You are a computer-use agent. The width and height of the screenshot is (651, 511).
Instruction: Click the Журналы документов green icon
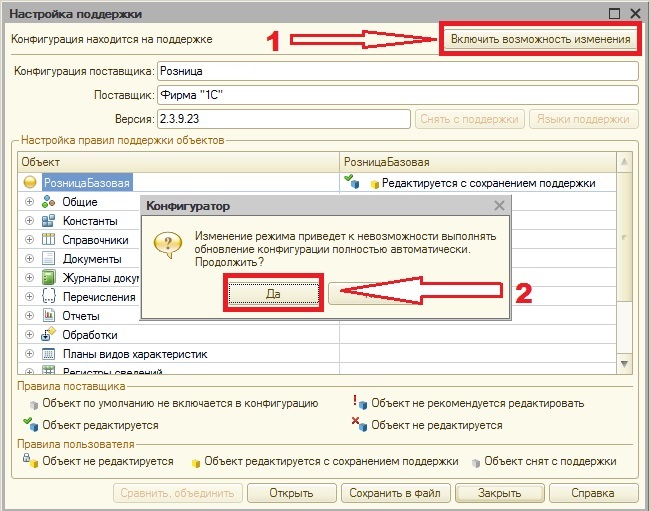tap(49, 278)
